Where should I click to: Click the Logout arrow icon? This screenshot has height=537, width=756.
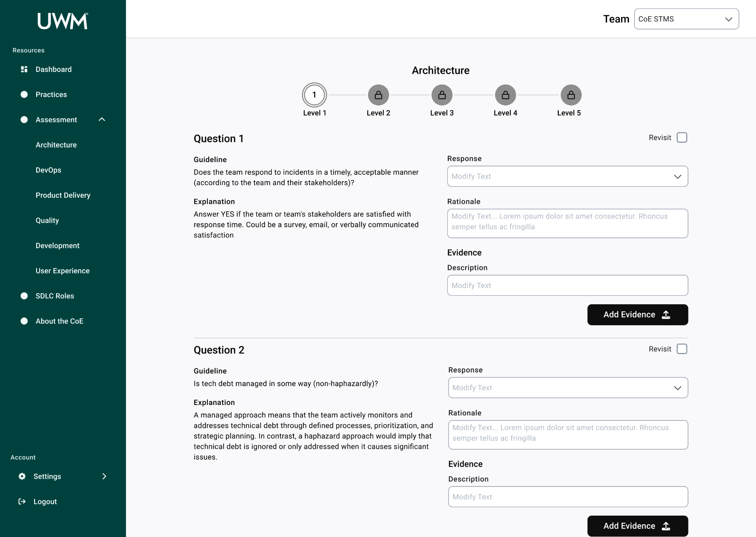pyautogui.click(x=22, y=501)
